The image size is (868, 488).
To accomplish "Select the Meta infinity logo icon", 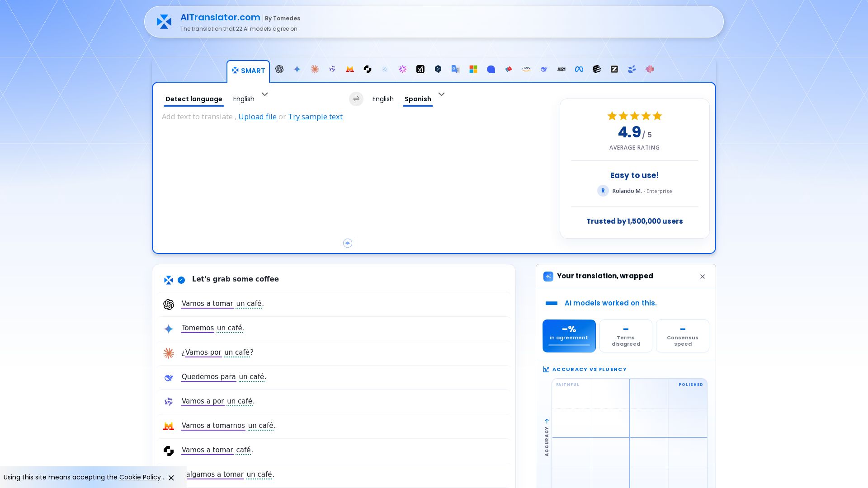I will click(x=579, y=69).
